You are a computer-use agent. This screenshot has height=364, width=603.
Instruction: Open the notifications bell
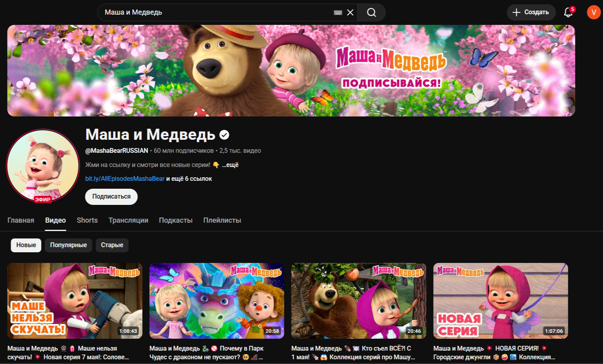pos(569,12)
